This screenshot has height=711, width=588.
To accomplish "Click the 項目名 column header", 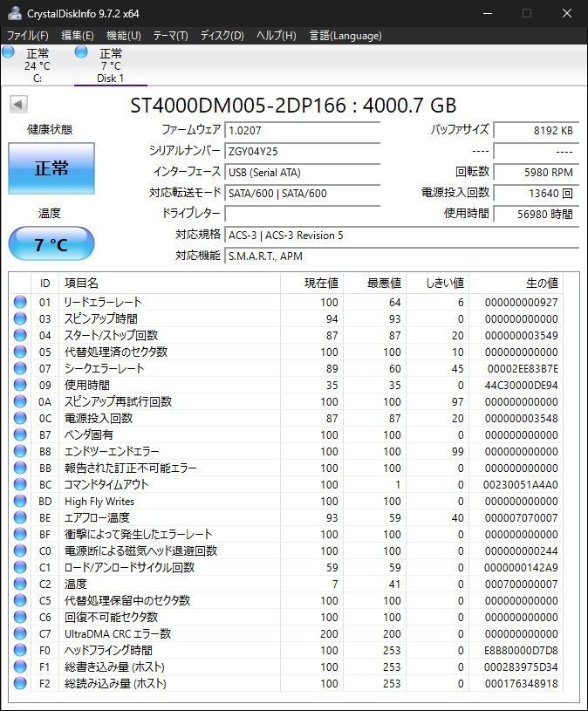I will [x=169, y=284].
